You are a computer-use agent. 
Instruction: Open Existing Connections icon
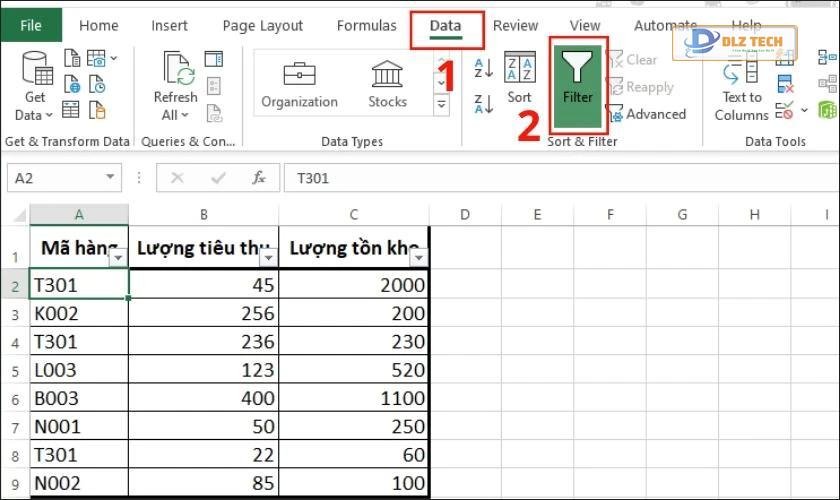97,110
